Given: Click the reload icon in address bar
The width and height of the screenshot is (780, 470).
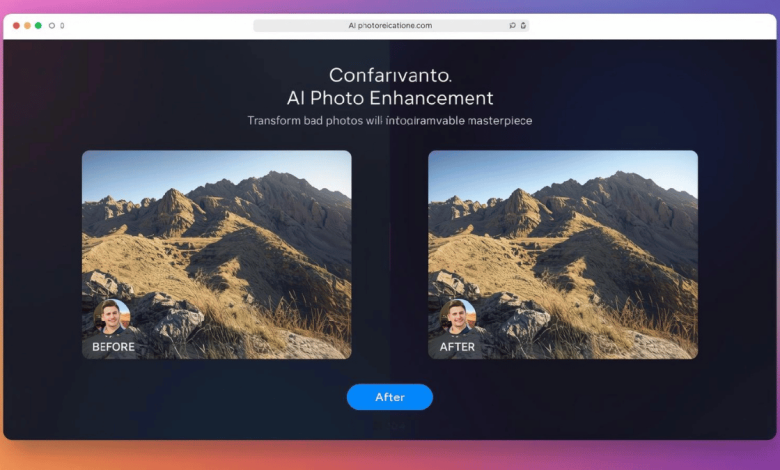Looking at the screenshot, I should 523,25.
